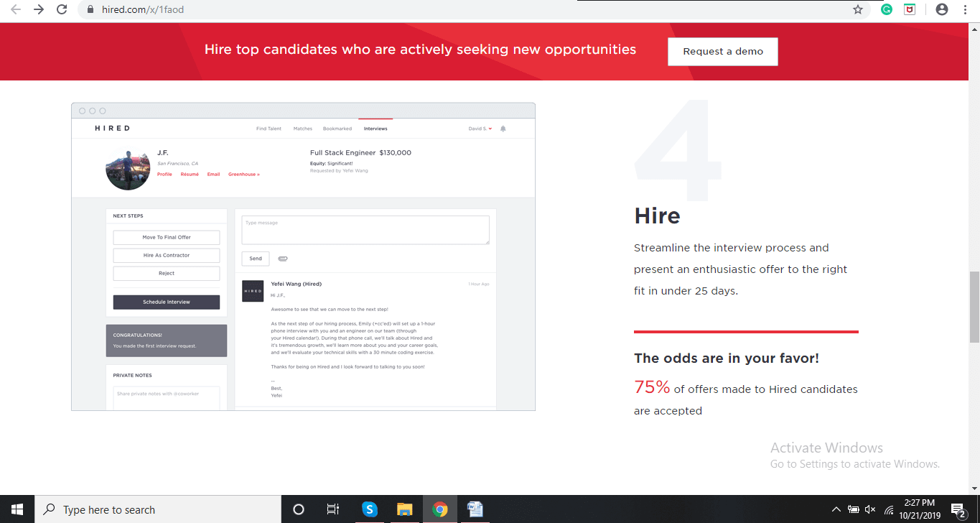This screenshot has width=980, height=523.
Task: Open Task View icon on taskbar
Action: pyautogui.click(x=333, y=509)
